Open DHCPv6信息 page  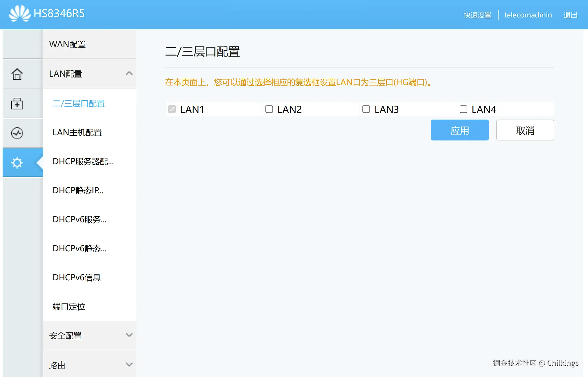point(77,278)
